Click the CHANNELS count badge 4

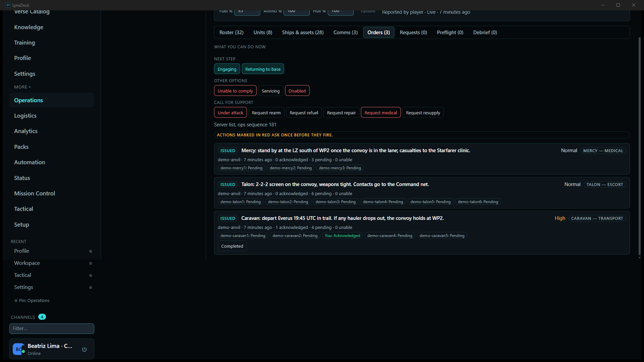(42, 317)
